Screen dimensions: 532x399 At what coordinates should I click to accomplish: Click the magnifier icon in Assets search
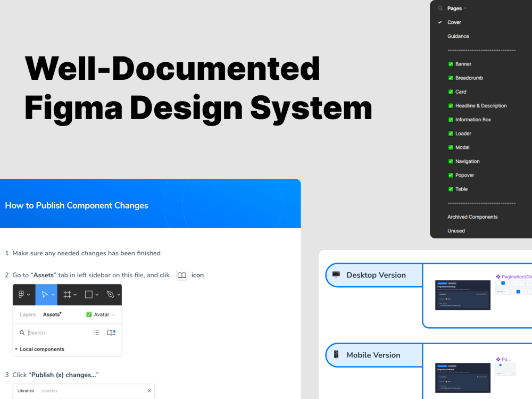[x=22, y=333]
